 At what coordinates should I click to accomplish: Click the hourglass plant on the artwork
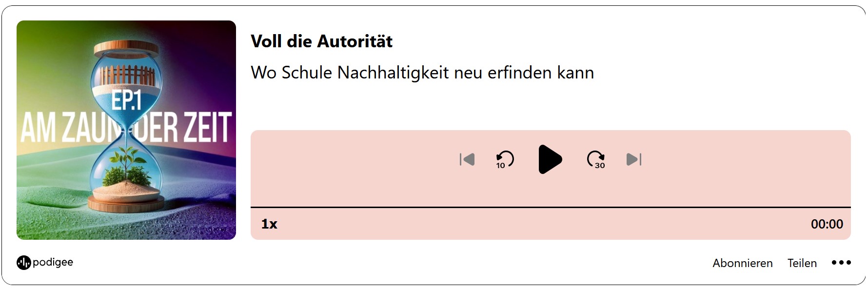point(128,166)
